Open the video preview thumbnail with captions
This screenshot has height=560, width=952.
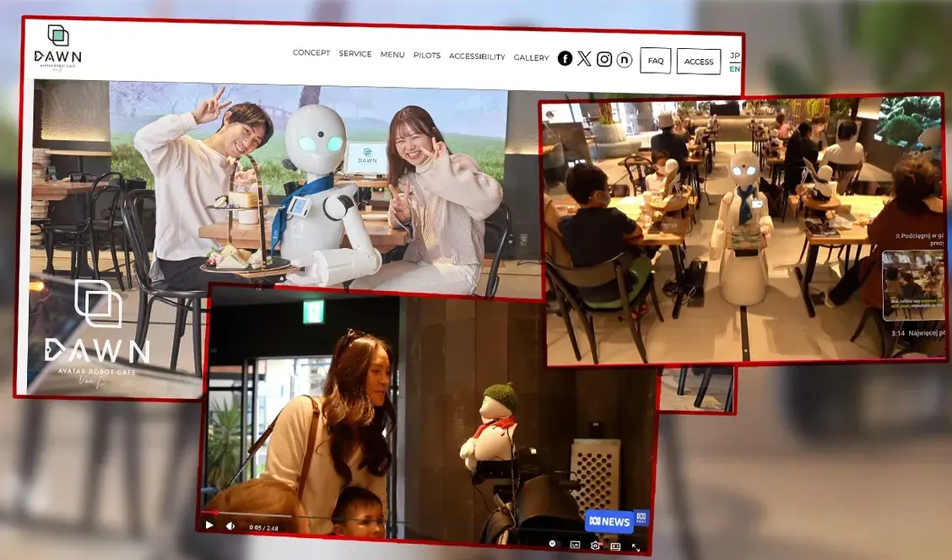pyautogui.click(x=912, y=285)
